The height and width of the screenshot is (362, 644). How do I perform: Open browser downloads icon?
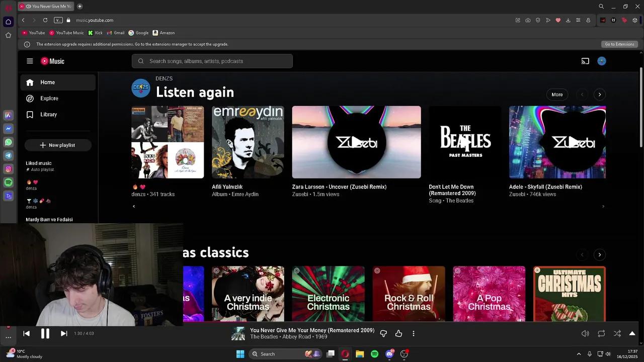(x=568, y=20)
